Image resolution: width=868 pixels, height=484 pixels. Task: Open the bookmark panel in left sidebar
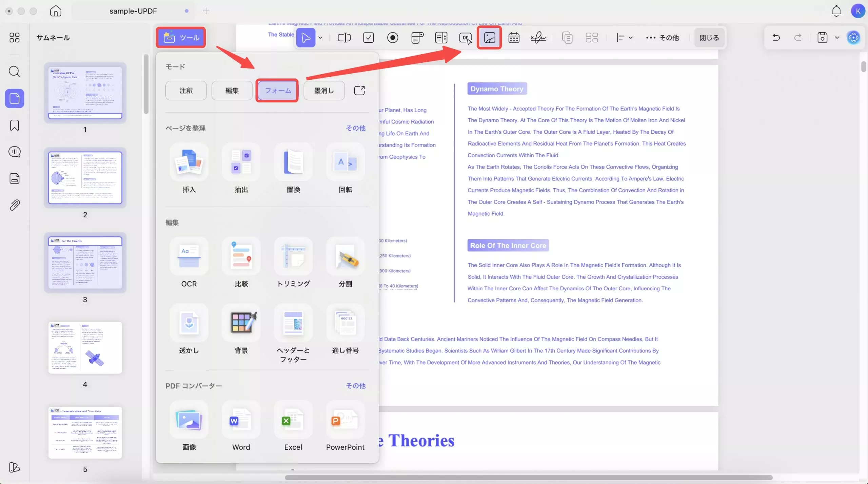coord(14,125)
